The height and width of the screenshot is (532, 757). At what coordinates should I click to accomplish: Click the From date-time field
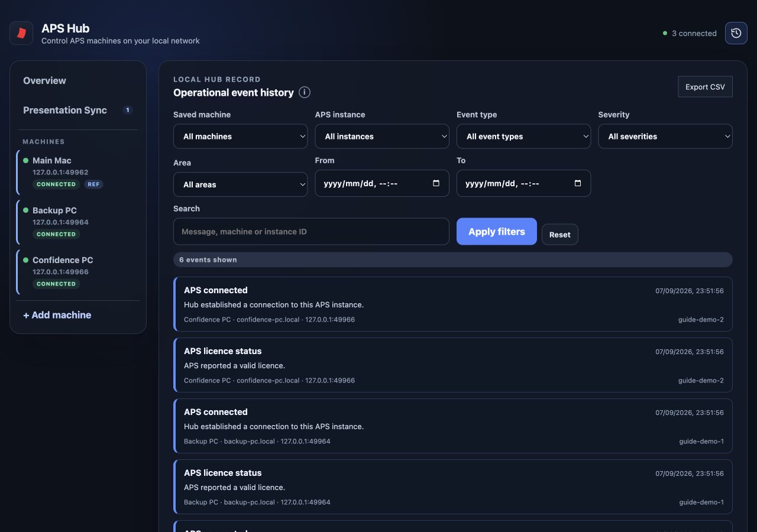click(382, 183)
